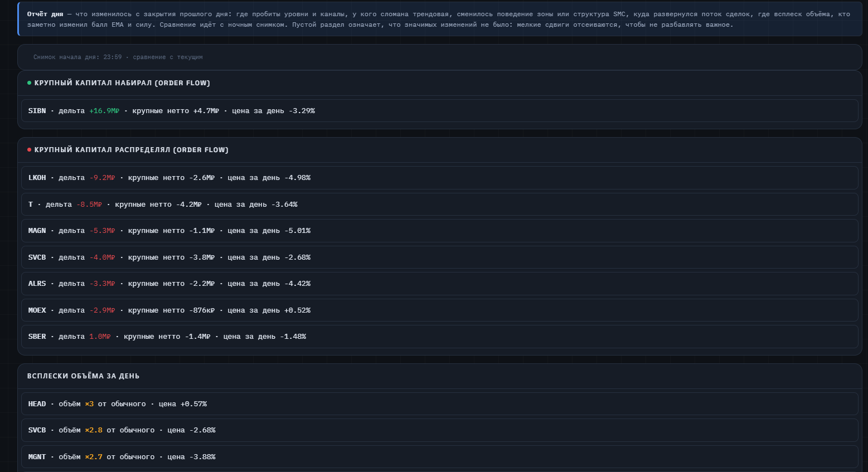
Task: Click the MAGN ticker label
Action: click(37, 231)
